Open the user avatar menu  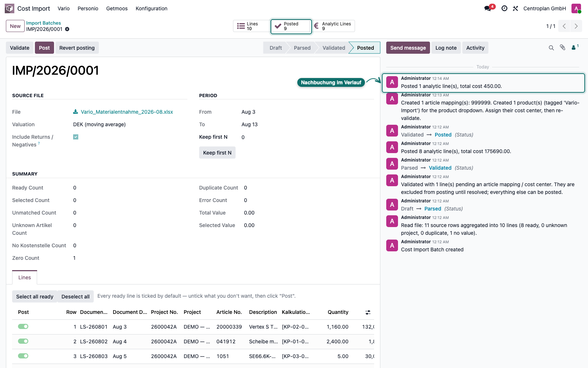576,8
